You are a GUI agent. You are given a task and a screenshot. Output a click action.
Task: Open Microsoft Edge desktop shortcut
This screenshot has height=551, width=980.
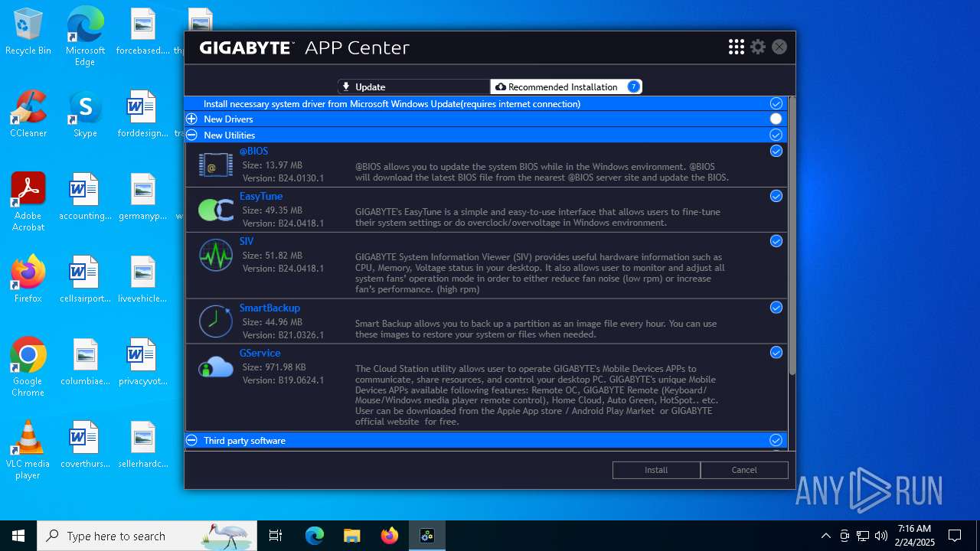85,37
